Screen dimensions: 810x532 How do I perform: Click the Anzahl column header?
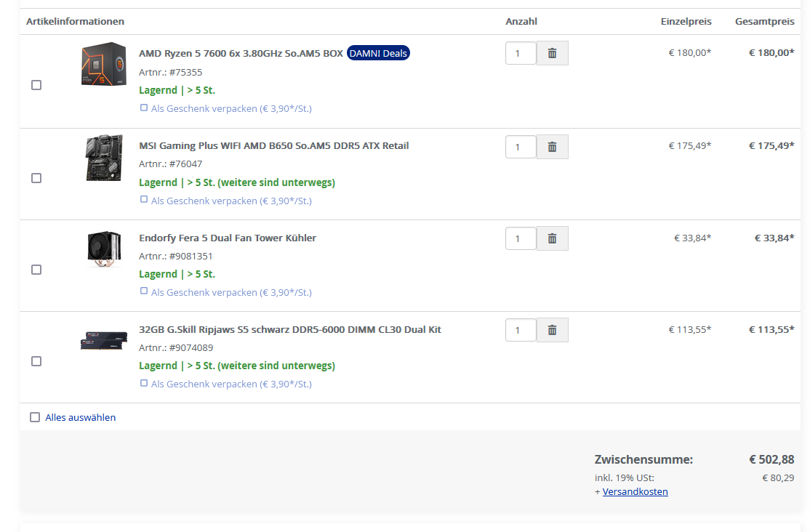pos(521,21)
